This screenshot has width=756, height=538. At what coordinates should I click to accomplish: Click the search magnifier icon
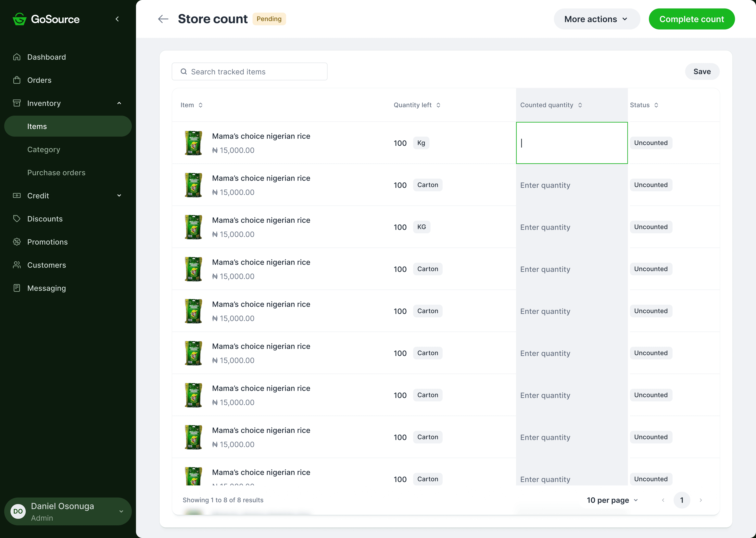184,72
